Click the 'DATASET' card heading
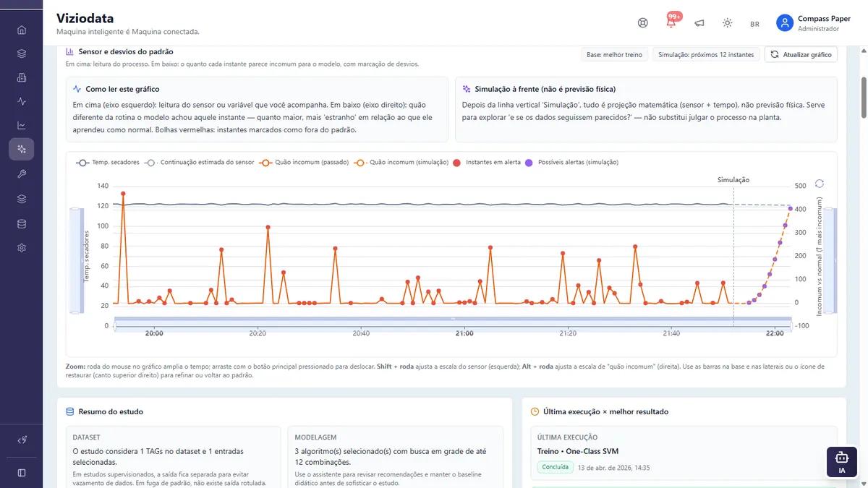Viewport: 868px width, 488px height. tap(86, 437)
